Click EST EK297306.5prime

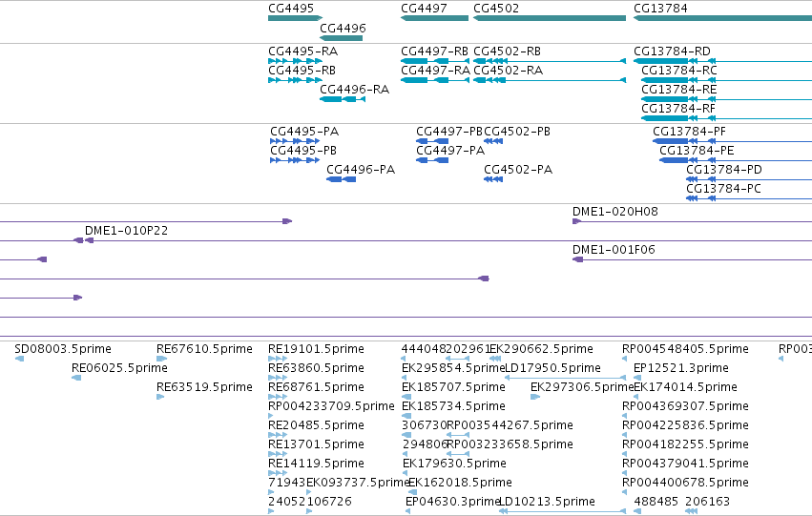581,387
